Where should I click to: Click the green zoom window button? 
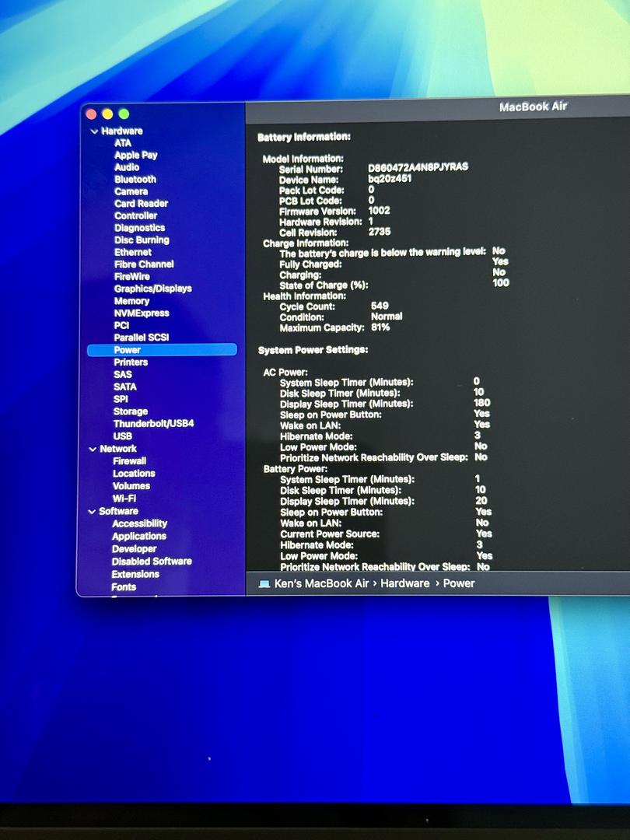click(x=124, y=114)
